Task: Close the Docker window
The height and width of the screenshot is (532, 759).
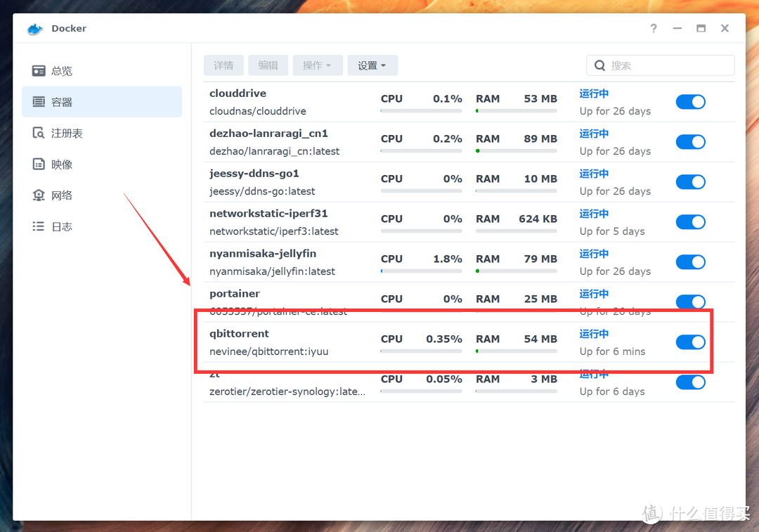Action: 725,28
